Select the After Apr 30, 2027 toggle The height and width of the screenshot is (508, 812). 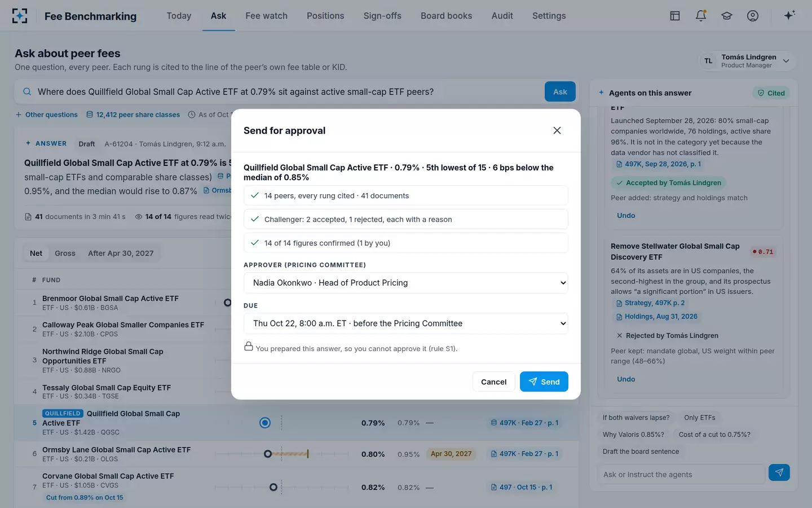(x=121, y=253)
